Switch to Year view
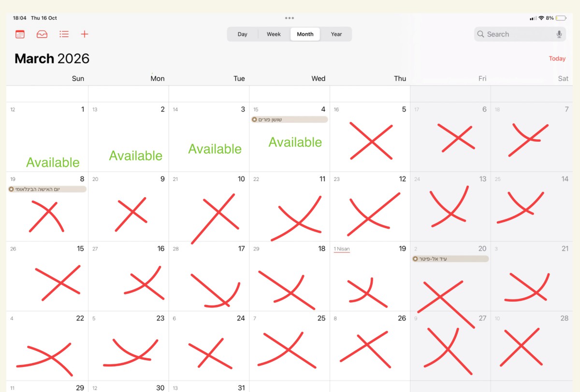 coord(336,34)
